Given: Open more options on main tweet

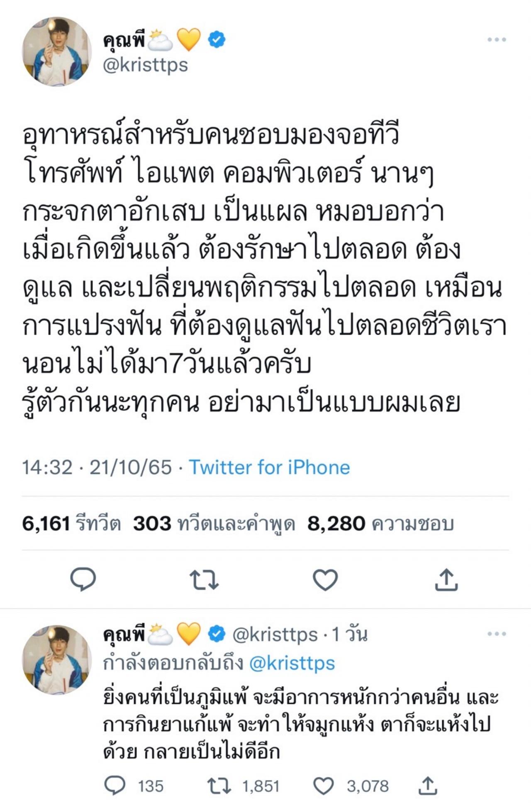Looking at the screenshot, I should (497, 40).
